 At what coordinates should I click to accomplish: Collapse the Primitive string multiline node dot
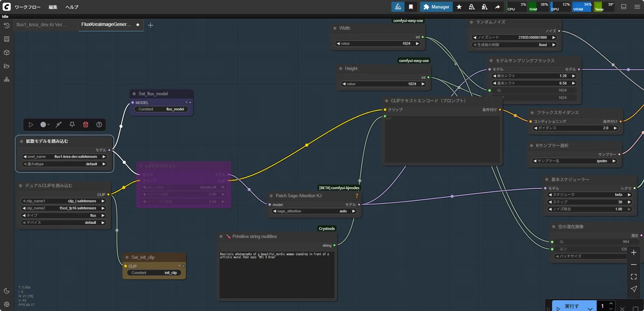click(x=222, y=236)
